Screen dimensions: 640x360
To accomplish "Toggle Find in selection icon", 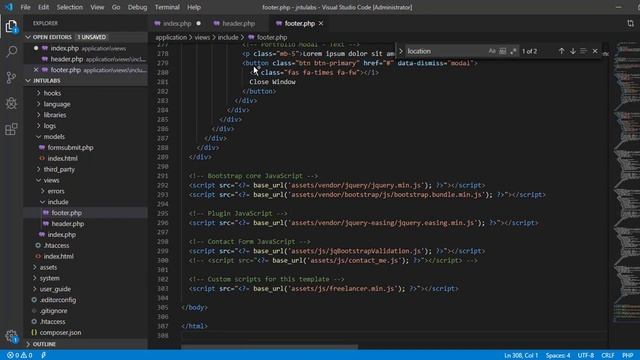I will [583, 51].
